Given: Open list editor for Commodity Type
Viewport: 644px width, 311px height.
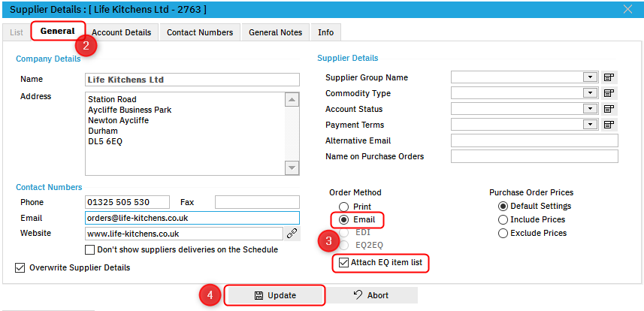Looking at the screenshot, I should click(609, 93).
